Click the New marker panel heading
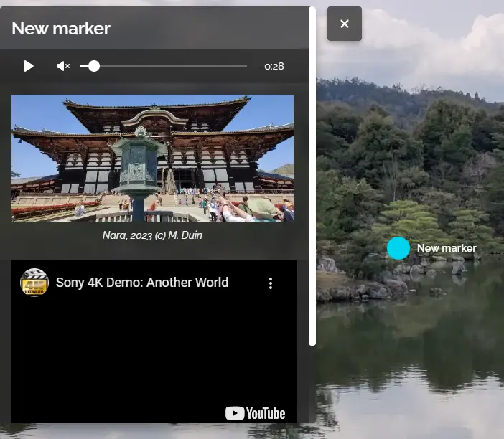 click(61, 29)
